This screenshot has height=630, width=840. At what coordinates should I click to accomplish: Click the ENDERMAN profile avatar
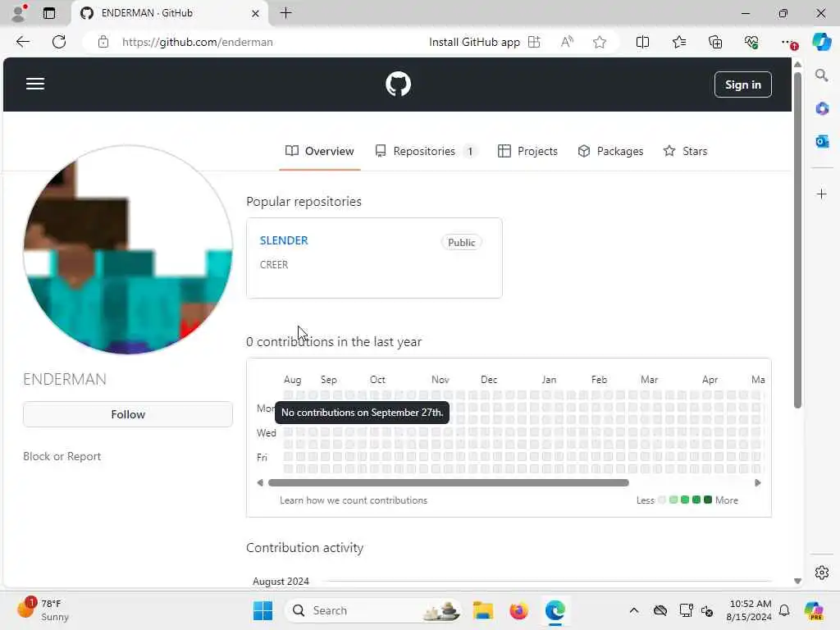point(128,249)
